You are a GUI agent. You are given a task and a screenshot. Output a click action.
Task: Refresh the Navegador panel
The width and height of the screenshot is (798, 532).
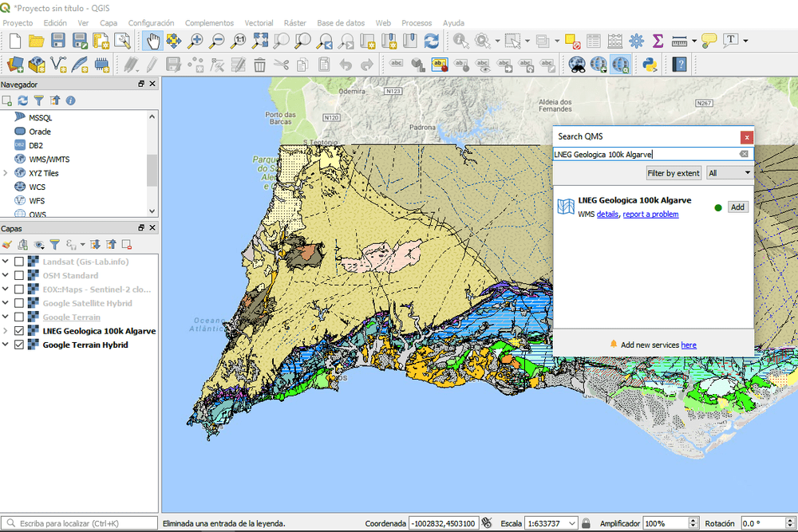pyautogui.click(x=22, y=100)
